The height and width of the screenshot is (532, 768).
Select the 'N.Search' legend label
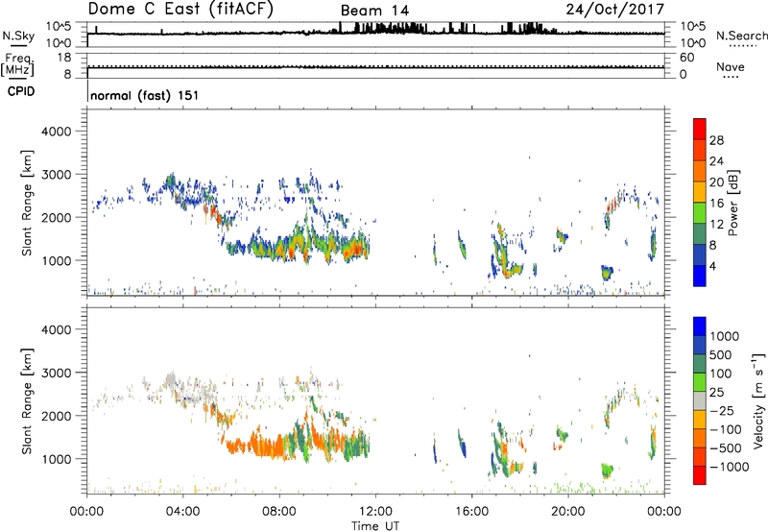tap(741, 36)
